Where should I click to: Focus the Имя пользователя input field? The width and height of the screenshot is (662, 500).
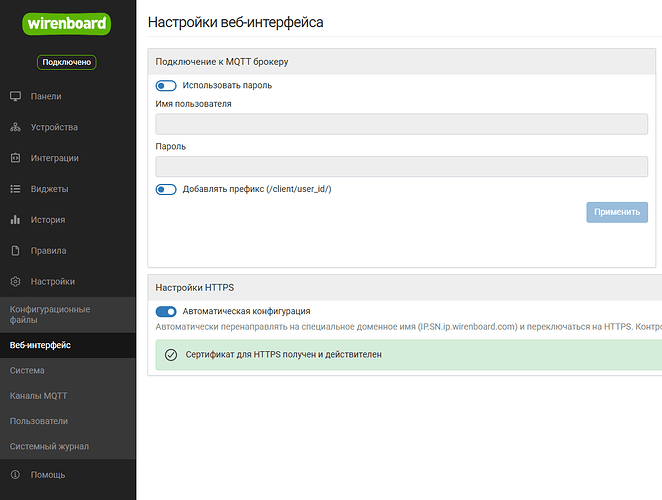401,124
